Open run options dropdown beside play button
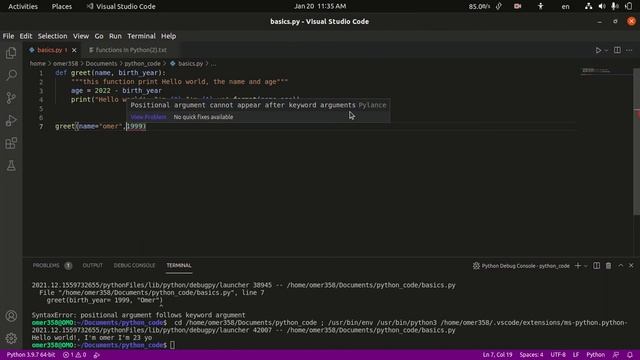 tap(606, 50)
